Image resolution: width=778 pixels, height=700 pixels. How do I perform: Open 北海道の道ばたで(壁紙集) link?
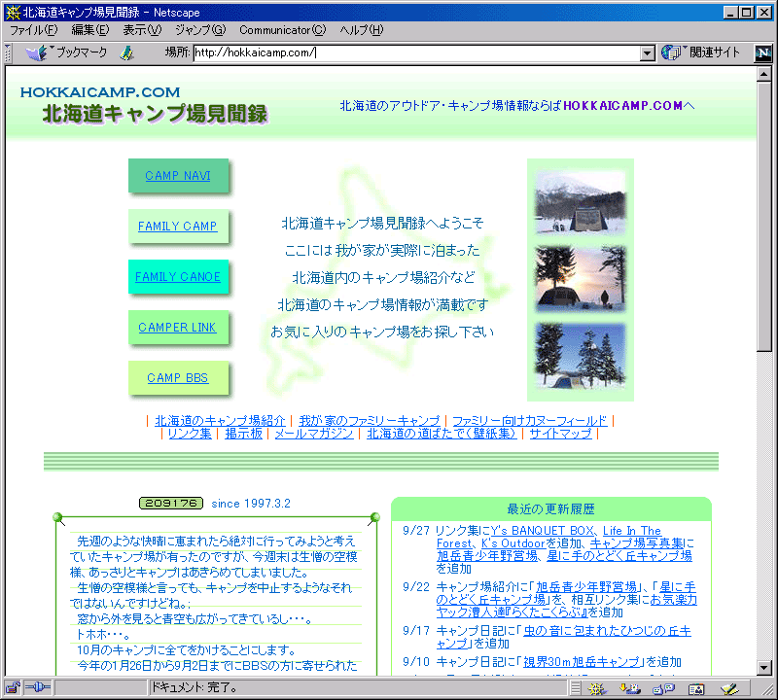pyautogui.click(x=442, y=434)
